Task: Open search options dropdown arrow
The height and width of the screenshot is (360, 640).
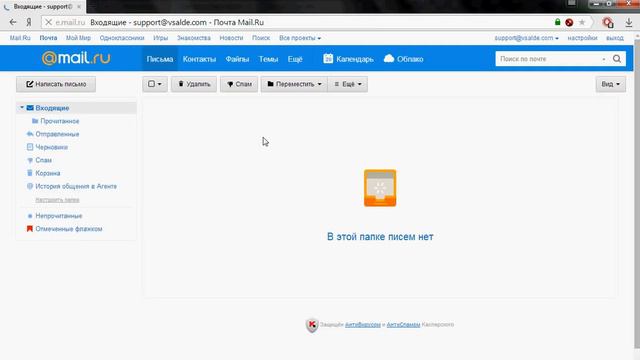Action: [604, 59]
